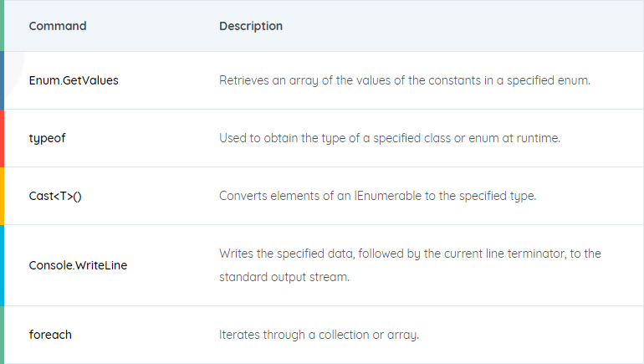Click the IEnumerable conversion description
Viewport: 644px width, 364px height.
click(x=377, y=196)
